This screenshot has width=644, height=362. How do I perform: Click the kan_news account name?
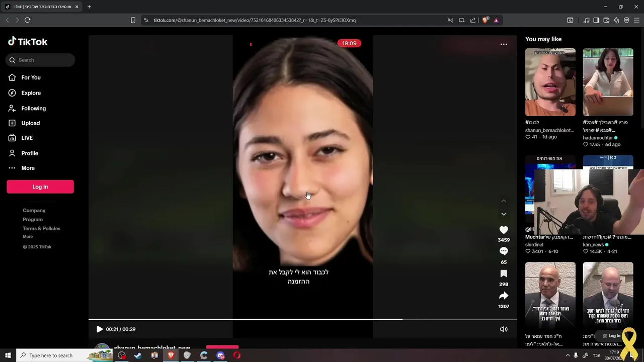(594, 245)
